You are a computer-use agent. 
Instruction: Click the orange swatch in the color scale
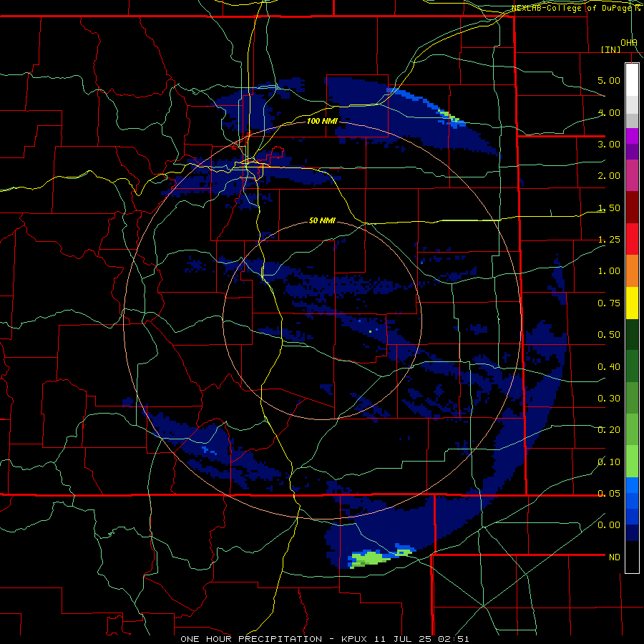click(x=632, y=271)
